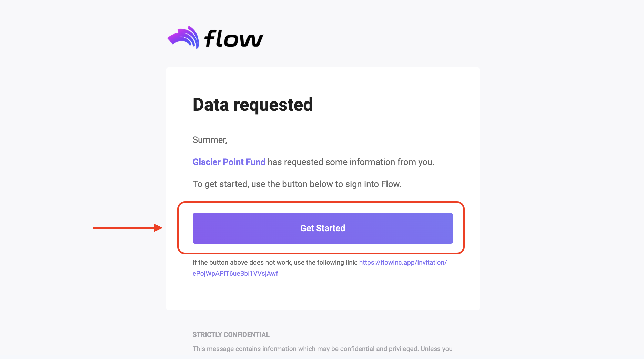Click the Summer, greeting text
Image resolution: width=644 pixels, height=359 pixels.
pos(210,140)
